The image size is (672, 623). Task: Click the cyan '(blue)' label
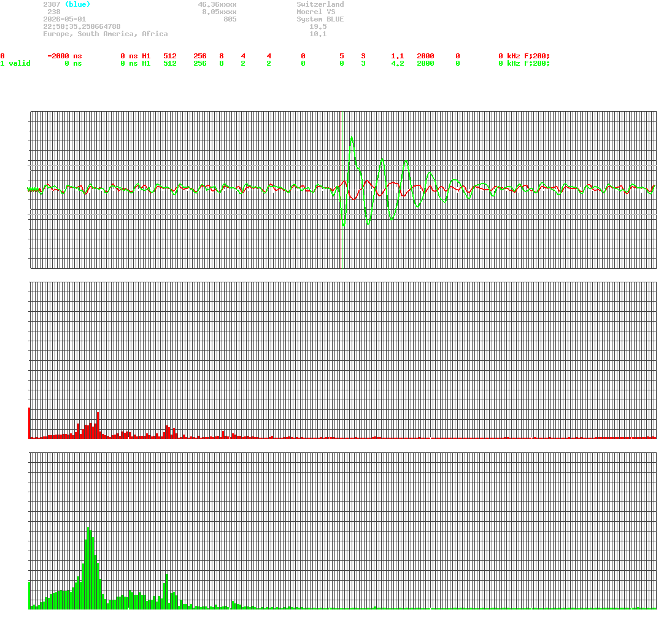pyautogui.click(x=77, y=4)
